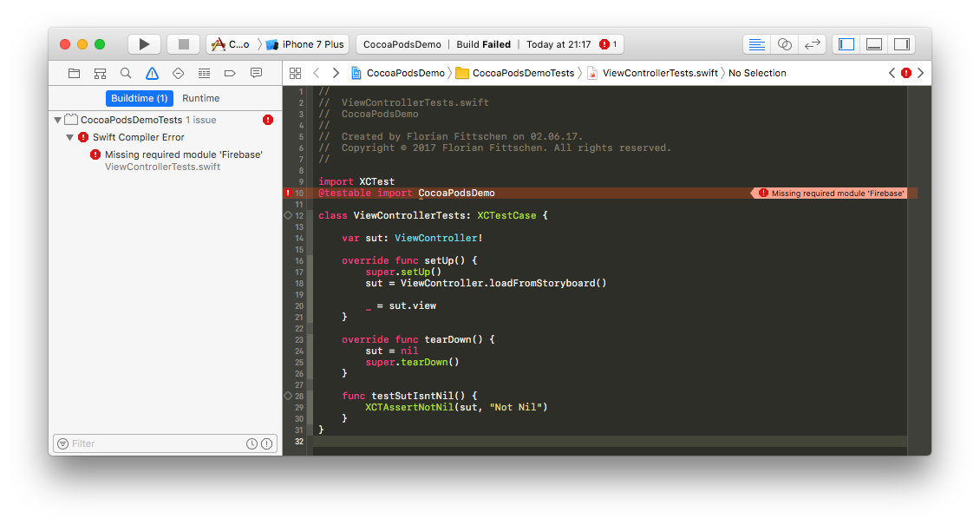
Task: Run the project with Play button
Action: 144,44
